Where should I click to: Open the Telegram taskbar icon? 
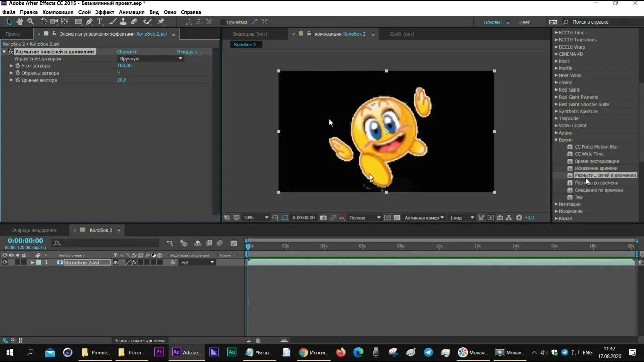[x=428, y=352]
